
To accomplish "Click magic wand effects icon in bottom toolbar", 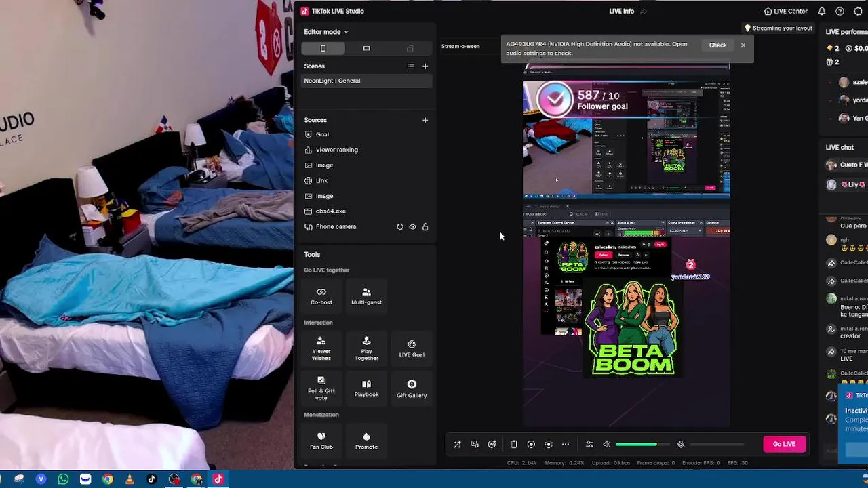I will point(457,445).
